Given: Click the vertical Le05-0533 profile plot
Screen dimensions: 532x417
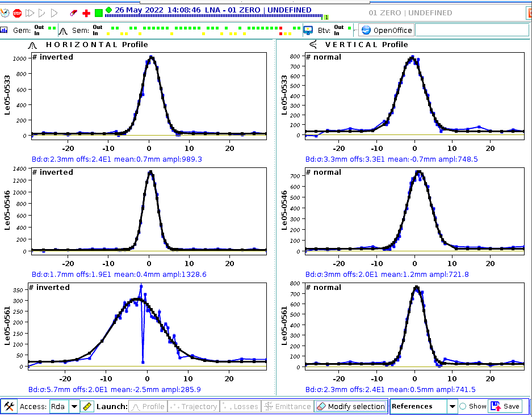Looking at the screenshot, I should click(414, 96).
